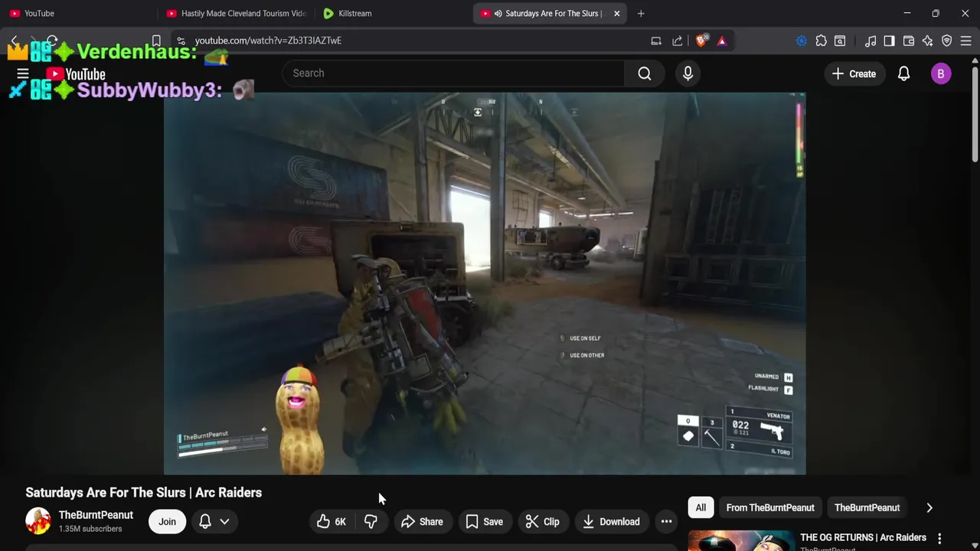Close the Saturdays Are For The Slurs tab
Image resolution: width=980 pixels, height=551 pixels.
(616, 13)
